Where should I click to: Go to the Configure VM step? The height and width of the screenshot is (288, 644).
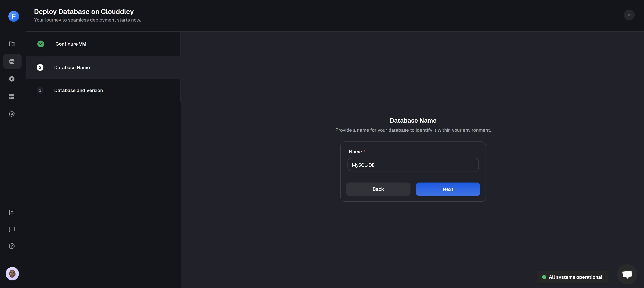point(71,44)
